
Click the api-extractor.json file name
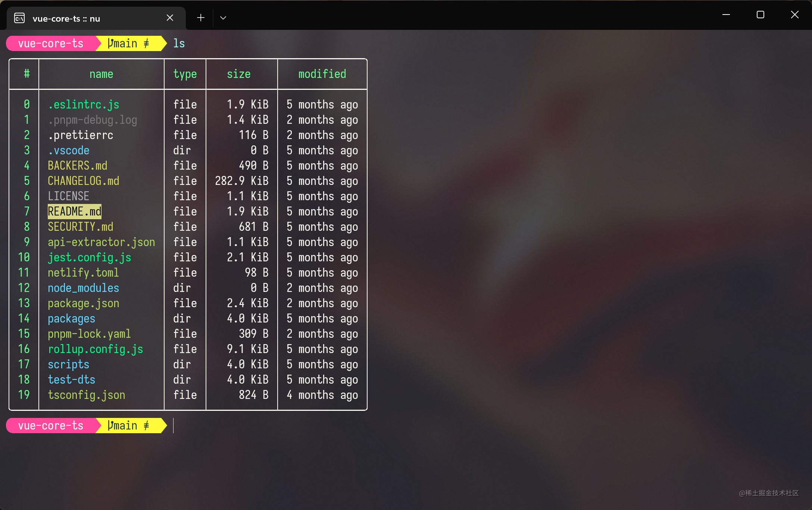[x=101, y=242]
